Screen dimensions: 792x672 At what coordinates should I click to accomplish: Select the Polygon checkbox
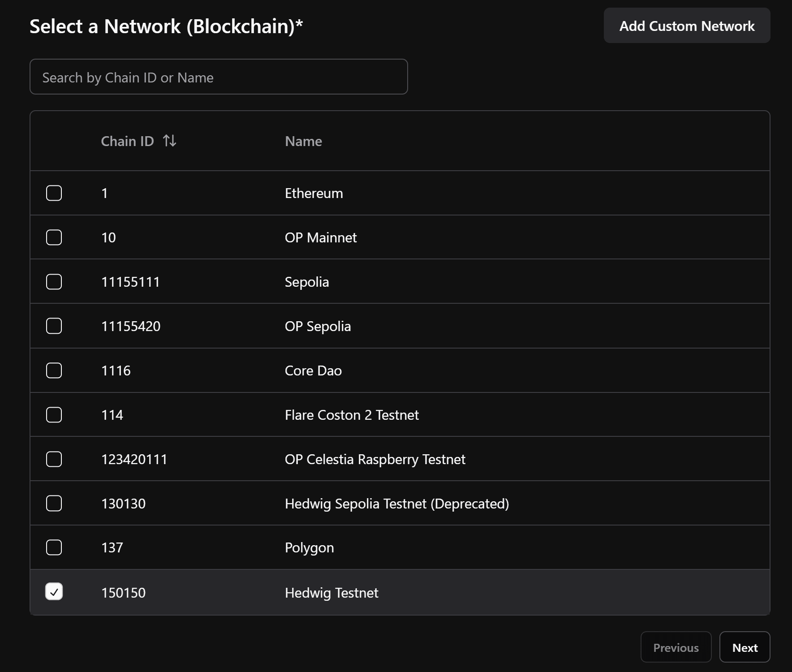54,547
